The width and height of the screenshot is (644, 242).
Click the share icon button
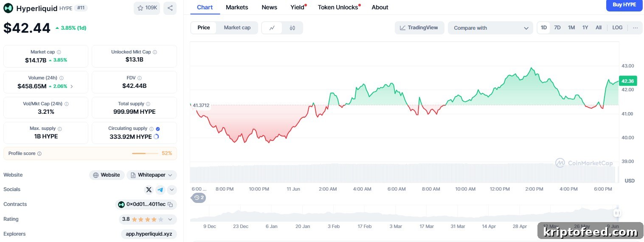point(170,8)
